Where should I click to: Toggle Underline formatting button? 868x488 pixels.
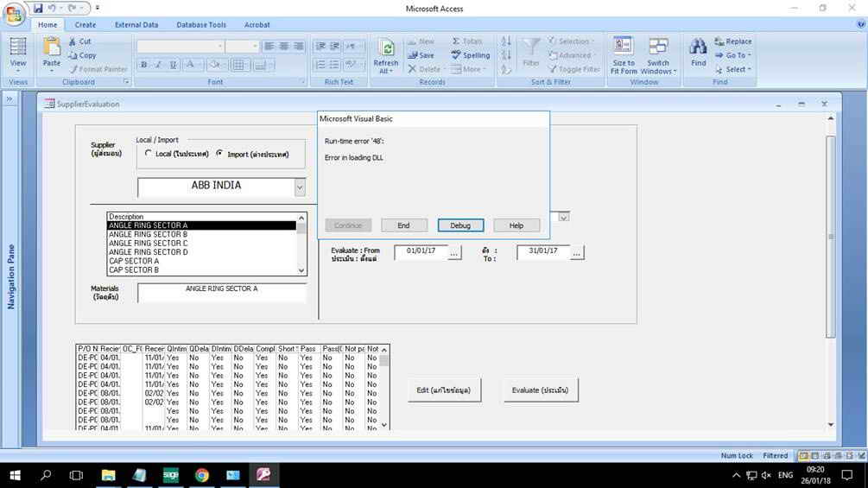(x=173, y=65)
